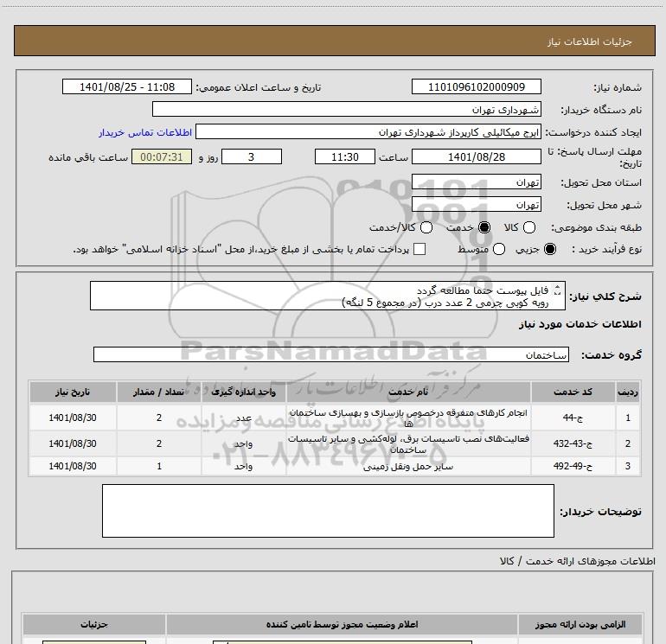Select the کالا/خدمت radio button

(x=426, y=227)
